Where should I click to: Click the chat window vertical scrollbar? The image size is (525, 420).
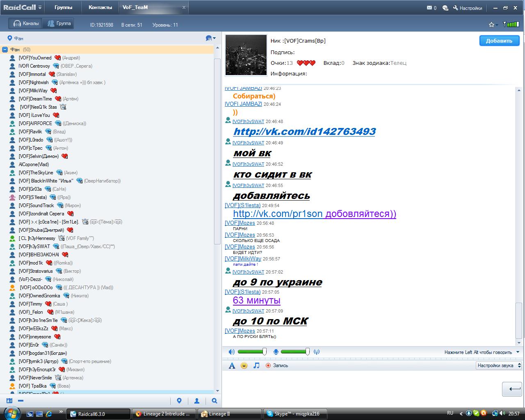click(519, 320)
